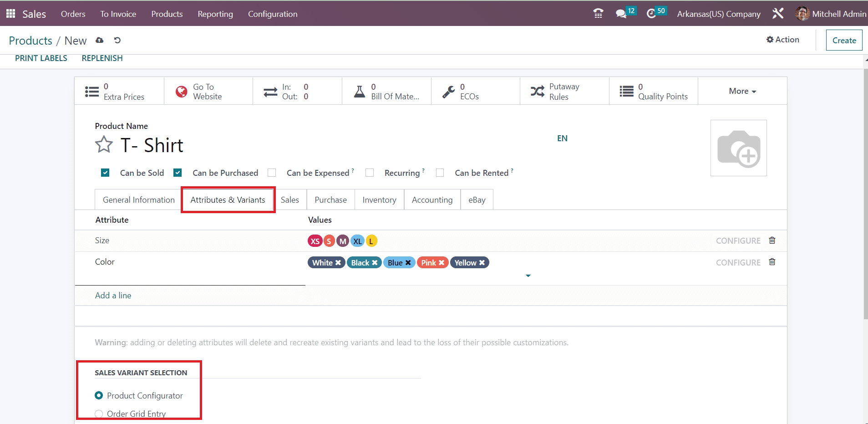Viewport: 868px width, 424px height.
Task: Click the Create button
Action: pyautogui.click(x=844, y=40)
